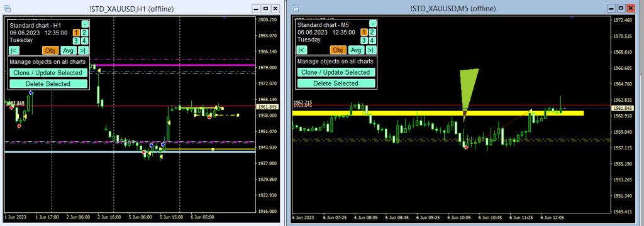Collapse the H1 Standard chart panel
Screen dimensions: 644x226
point(85,24)
